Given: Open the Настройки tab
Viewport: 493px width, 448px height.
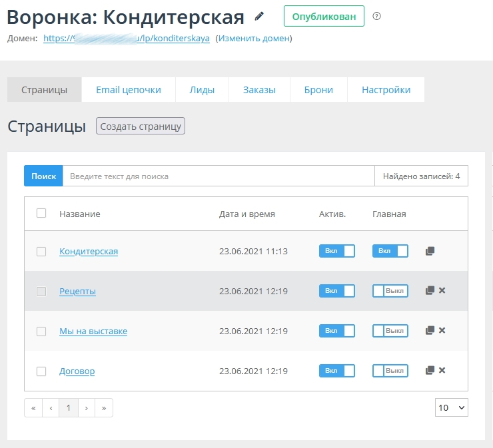Looking at the screenshot, I should (x=386, y=90).
